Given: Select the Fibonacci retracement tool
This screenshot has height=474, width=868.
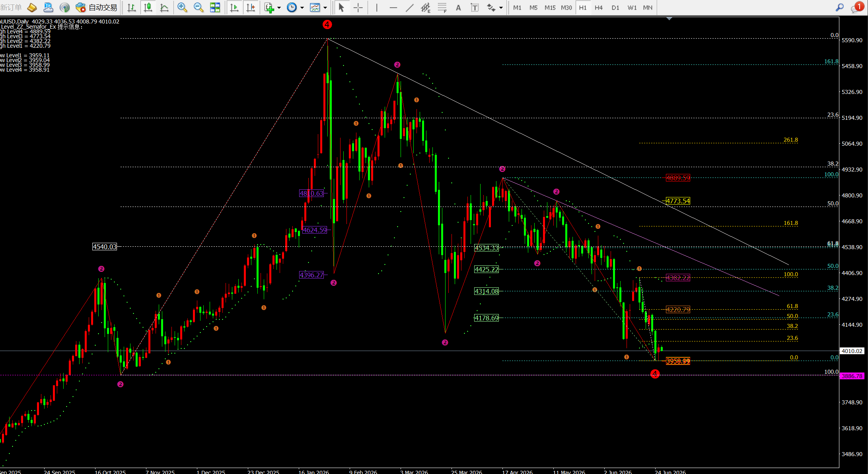Looking at the screenshot, I should (442, 7).
